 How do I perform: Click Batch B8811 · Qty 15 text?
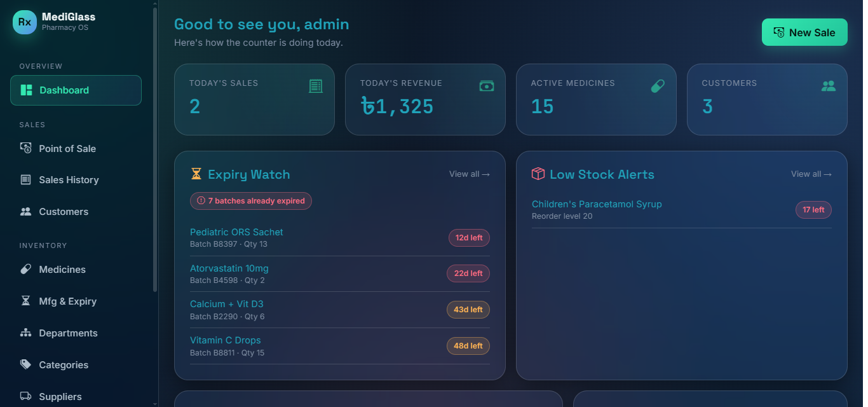[227, 353]
